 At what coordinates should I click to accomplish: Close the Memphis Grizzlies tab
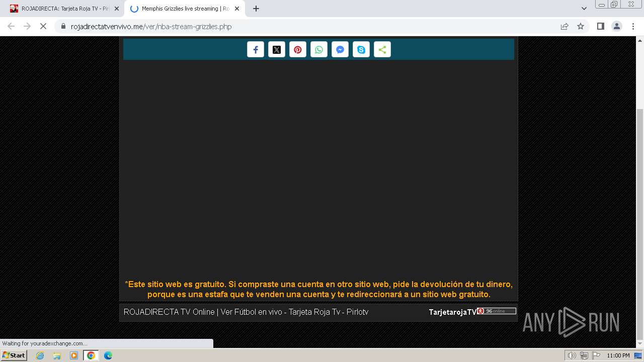tap(237, 9)
